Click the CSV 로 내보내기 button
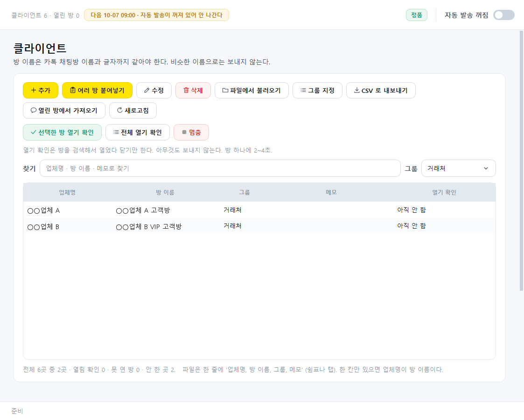Screen dimensions: 524x420 (381, 90)
